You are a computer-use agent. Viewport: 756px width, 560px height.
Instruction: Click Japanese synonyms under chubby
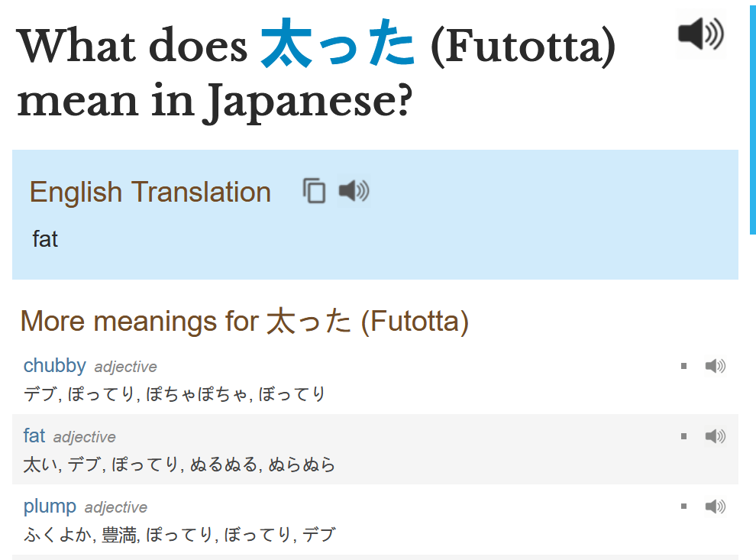[x=174, y=394]
